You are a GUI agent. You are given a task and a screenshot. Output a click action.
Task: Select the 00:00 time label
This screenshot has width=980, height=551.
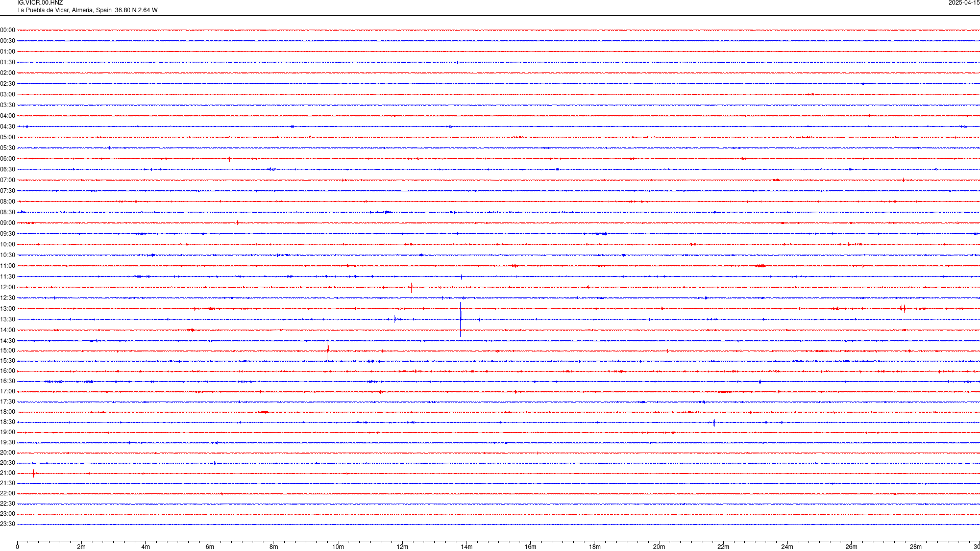point(8,30)
